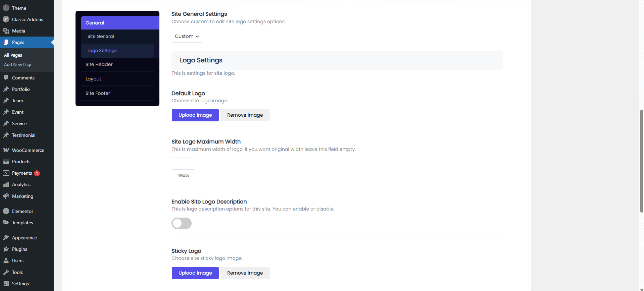Open Marketing via megaphone icon
This screenshot has height=291, width=644.
click(x=6, y=196)
